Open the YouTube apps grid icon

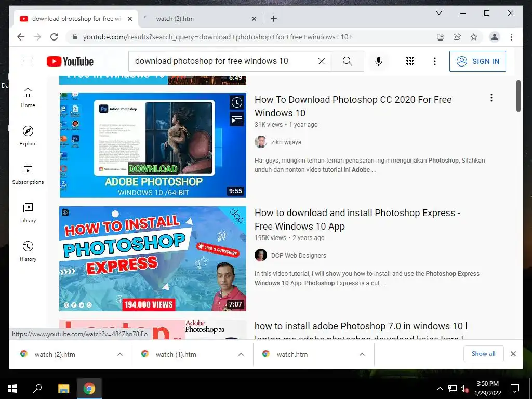(410, 61)
